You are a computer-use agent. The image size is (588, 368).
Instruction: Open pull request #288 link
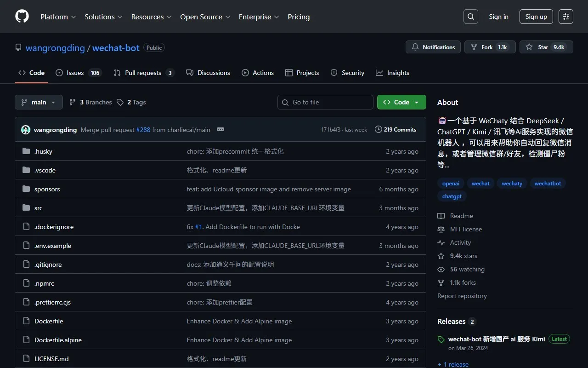pyautogui.click(x=143, y=129)
